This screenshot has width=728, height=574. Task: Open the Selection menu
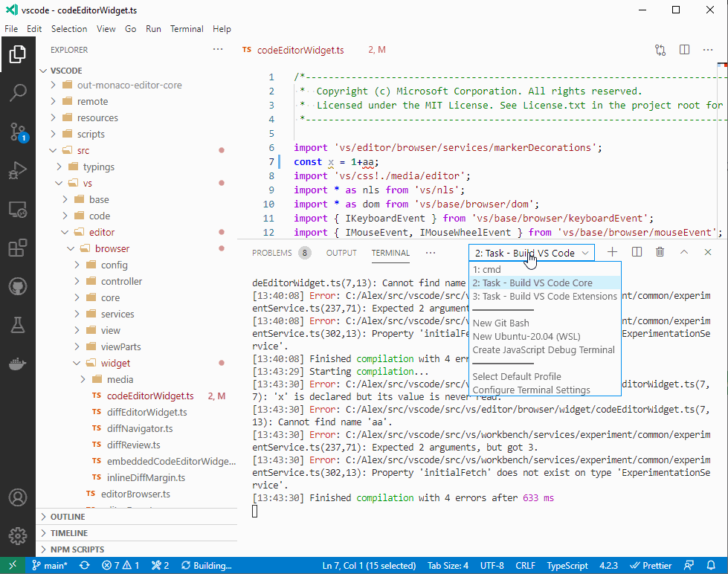tap(69, 29)
